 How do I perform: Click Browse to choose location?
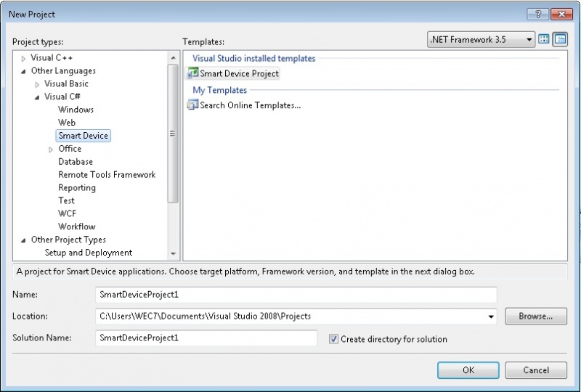[x=536, y=316]
